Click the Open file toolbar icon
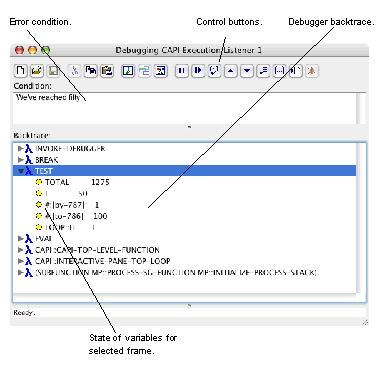Image resolution: width=381 pixels, height=370 pixels. tap(37, 71)
